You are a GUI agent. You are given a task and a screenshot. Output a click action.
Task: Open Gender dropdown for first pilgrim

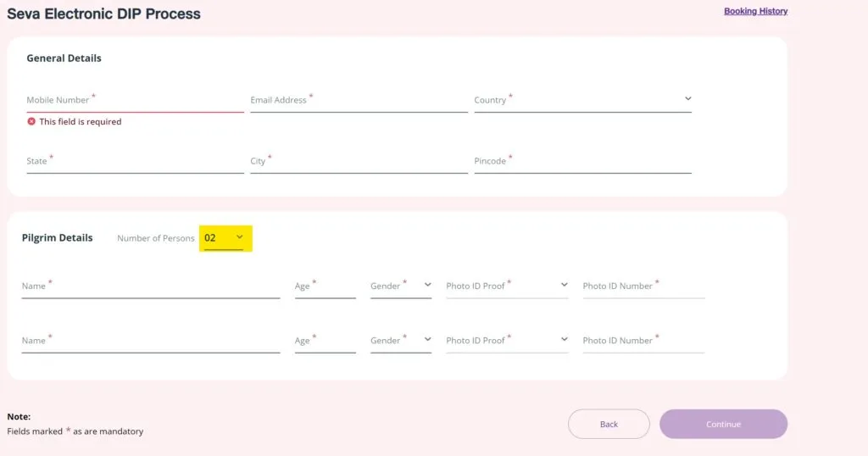(x=401, y=286)
